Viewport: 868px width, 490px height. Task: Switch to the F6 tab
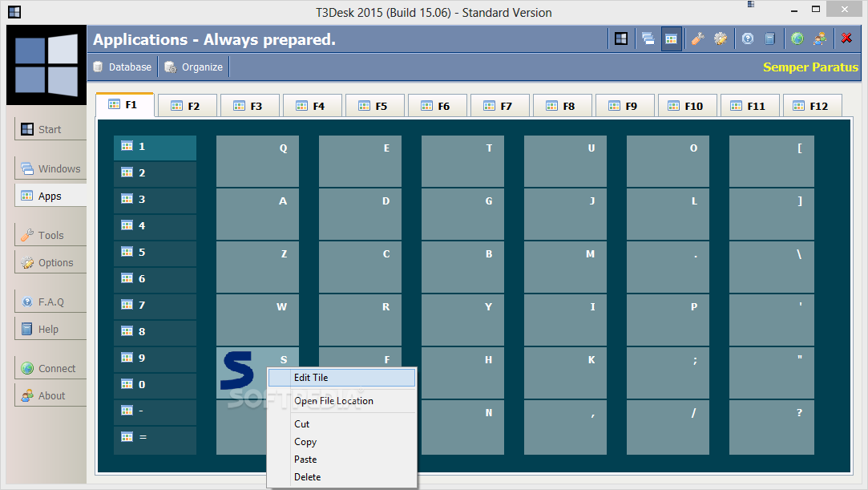click(438, 106)
